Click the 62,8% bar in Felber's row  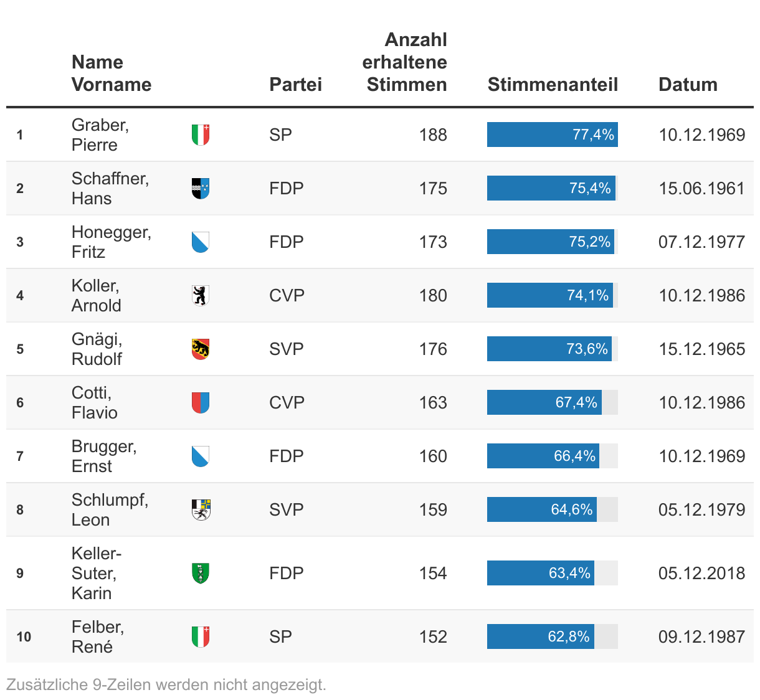pyautogui.click(x=540, y=636)
